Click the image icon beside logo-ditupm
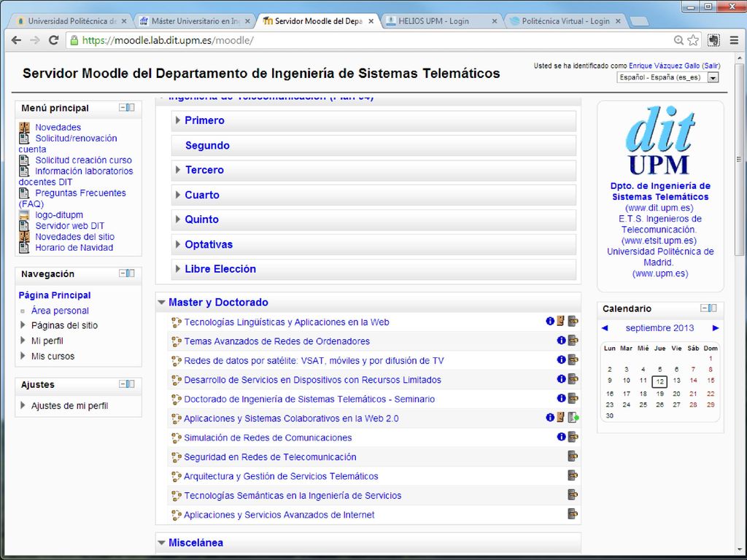Image resolution: width=747 pixels, height=560 pixels. click(24, 215)
